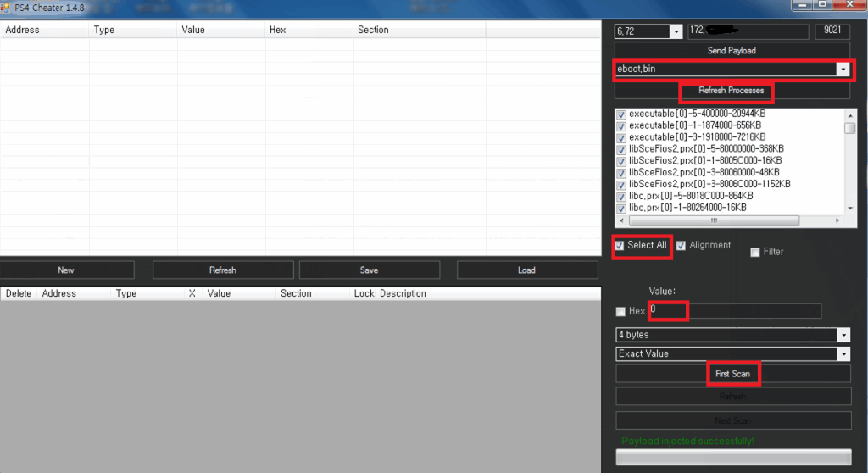The image size is (868, 473).
Task: Toggle checkbox for libSceFios2.prx[0]-1-8005C000-16KB
Action: (x=621, y=161)
